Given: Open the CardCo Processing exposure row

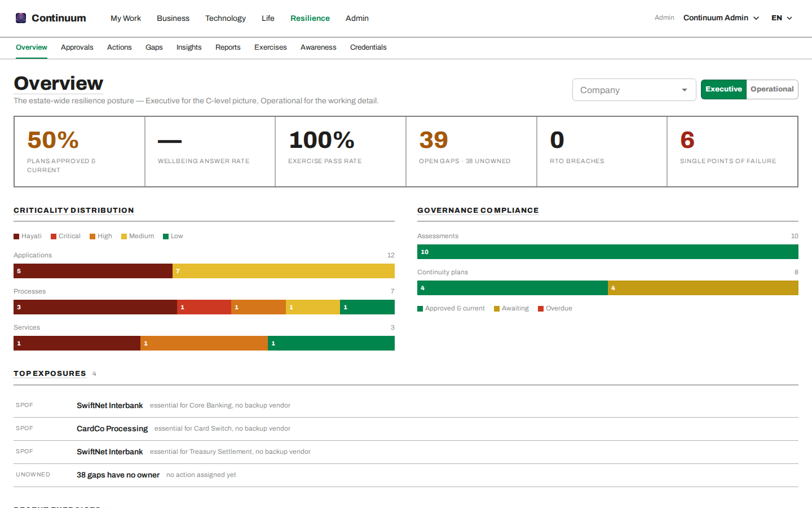Looking at the screenshot, I should [406, 429].
